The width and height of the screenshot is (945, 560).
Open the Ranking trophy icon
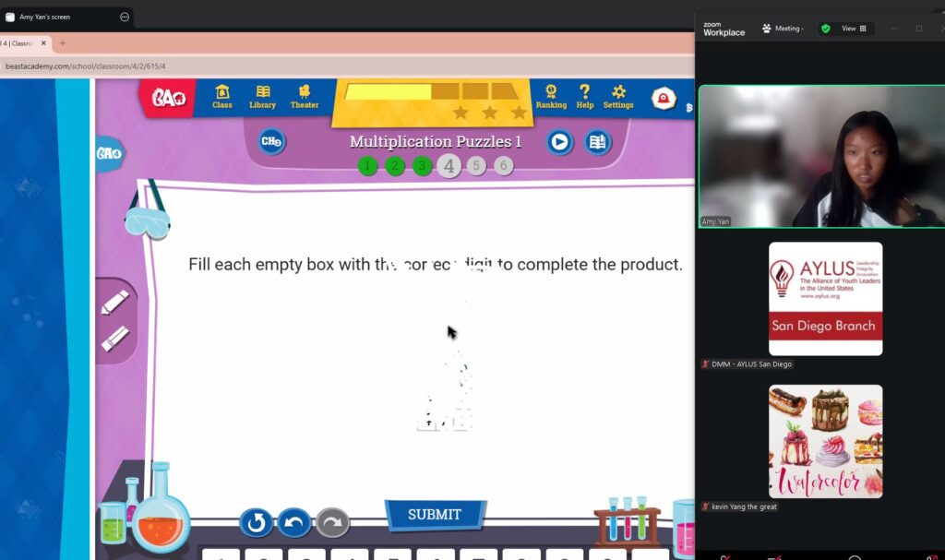coord(551,96)
